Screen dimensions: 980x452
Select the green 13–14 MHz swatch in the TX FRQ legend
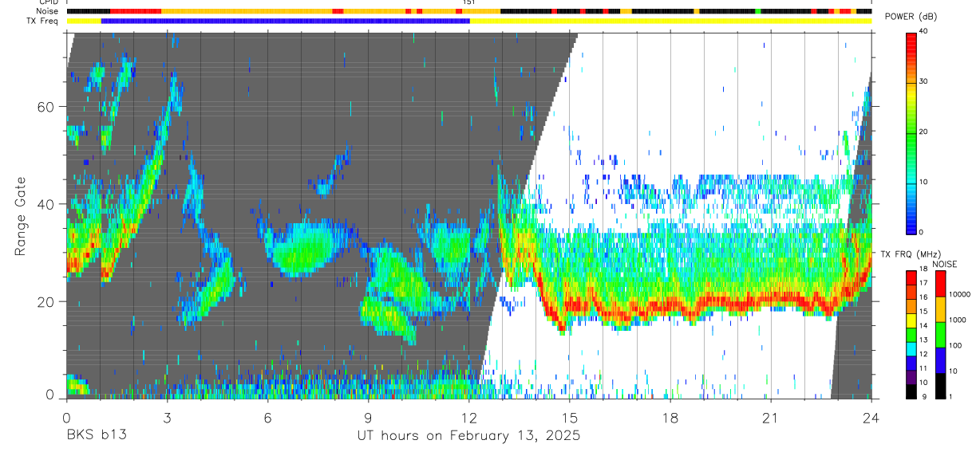911,335
